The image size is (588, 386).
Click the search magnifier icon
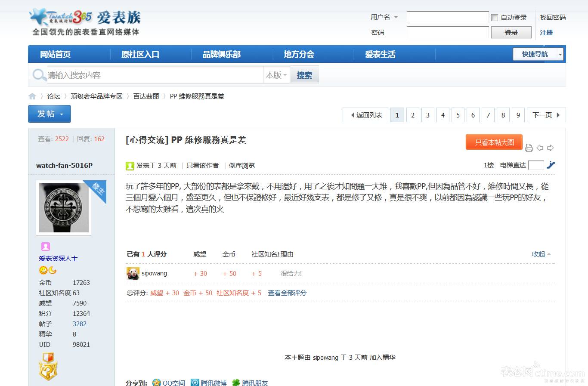point(39,75)
